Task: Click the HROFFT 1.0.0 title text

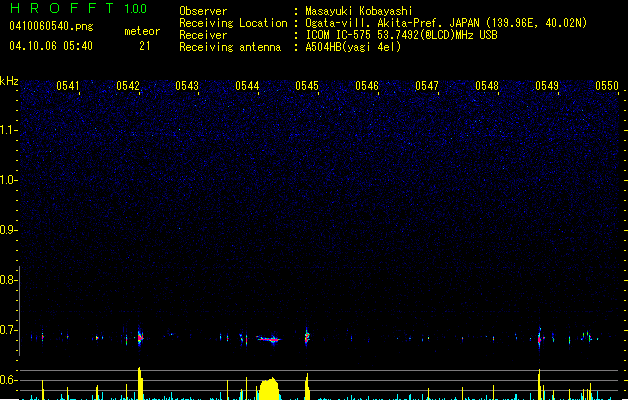Action: pyautogui.click(x=79, y=8)
